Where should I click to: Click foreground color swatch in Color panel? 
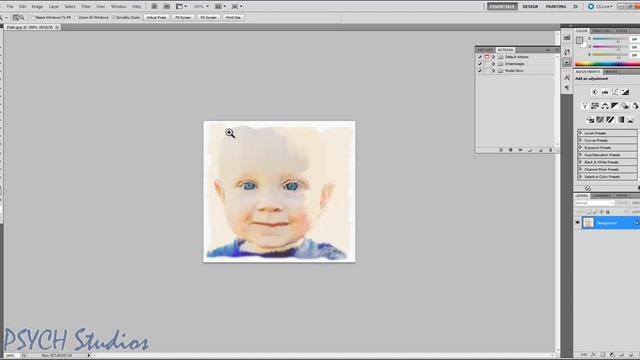coord(579,40)
